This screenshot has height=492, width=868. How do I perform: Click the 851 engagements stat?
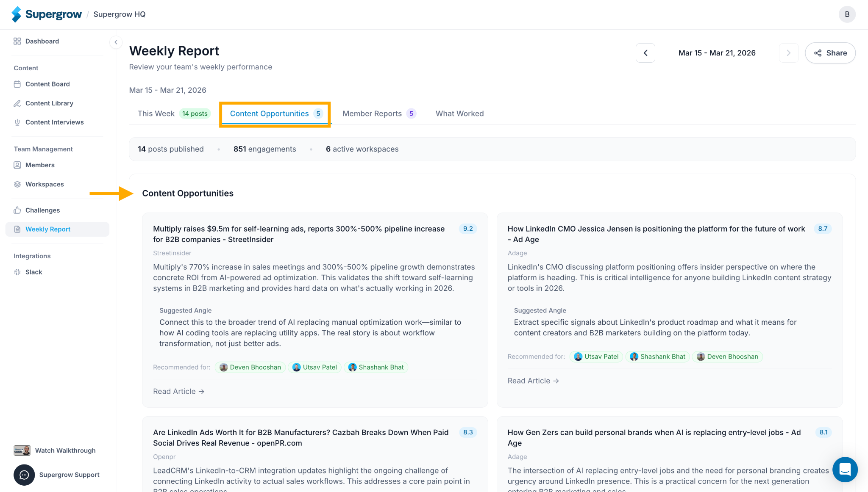[x=264, y=149]
